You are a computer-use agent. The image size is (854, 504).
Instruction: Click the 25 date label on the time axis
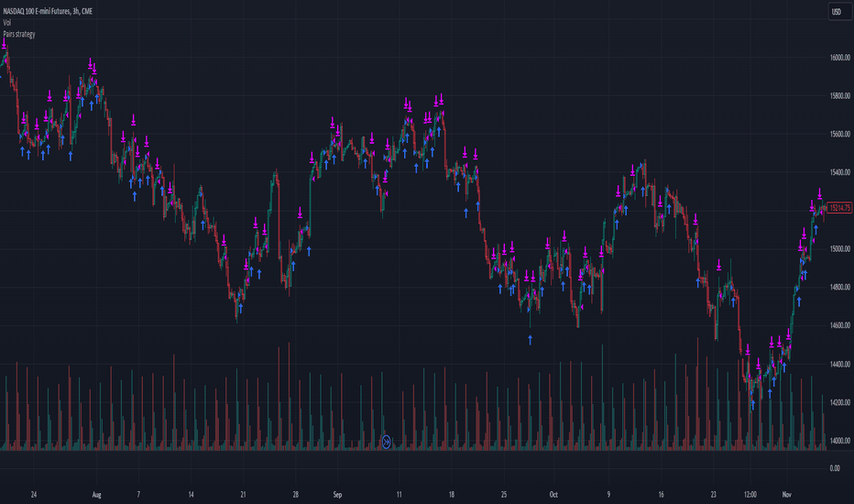503,495
